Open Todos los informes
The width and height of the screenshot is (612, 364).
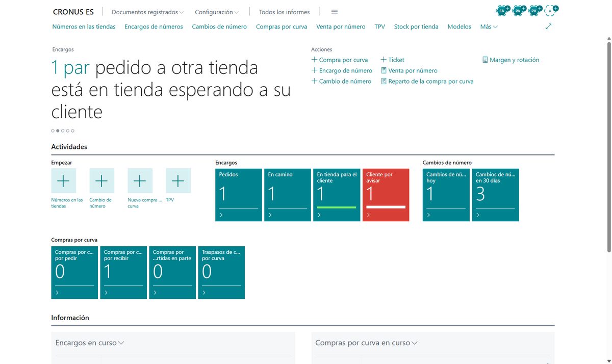pyautogui.click(x=284, y=12)
